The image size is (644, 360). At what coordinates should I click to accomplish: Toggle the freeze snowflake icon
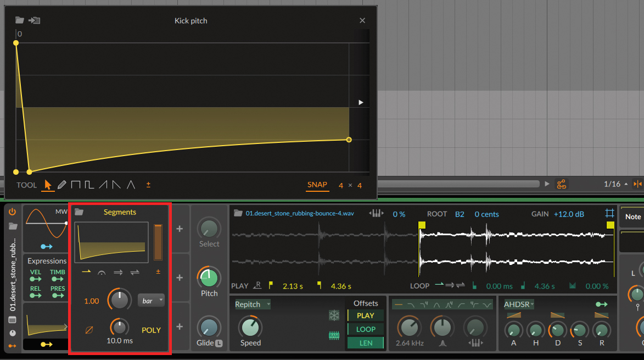pos(334,315)
